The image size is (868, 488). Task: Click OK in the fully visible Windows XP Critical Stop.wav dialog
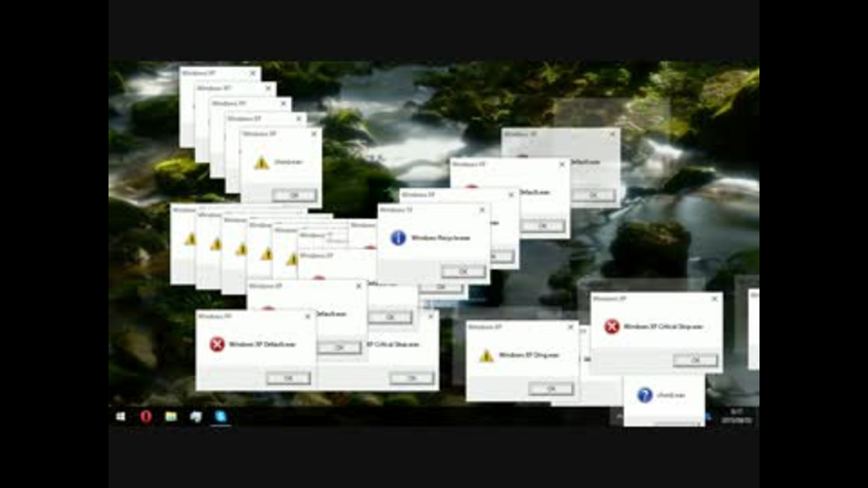pyautogui.click(x=695, y=361)
